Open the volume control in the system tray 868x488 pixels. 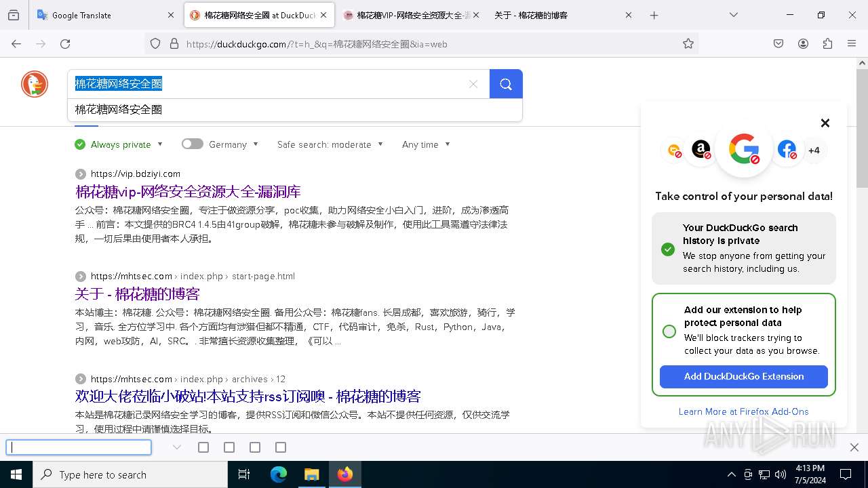(781, 474)
